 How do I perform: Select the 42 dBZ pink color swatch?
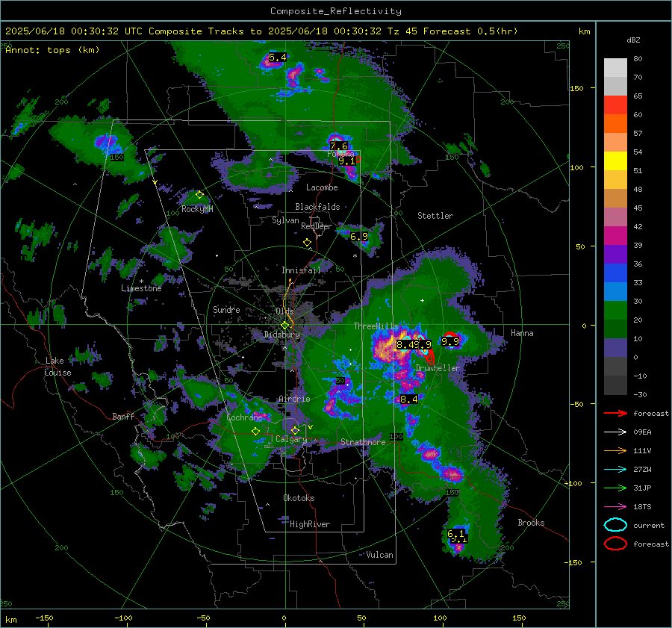[x=615, y=217]
